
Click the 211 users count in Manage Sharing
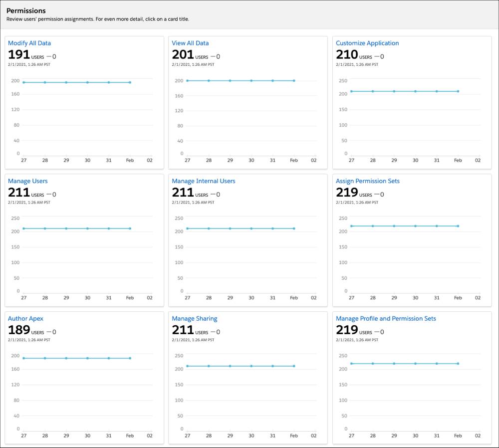(183, 330)
